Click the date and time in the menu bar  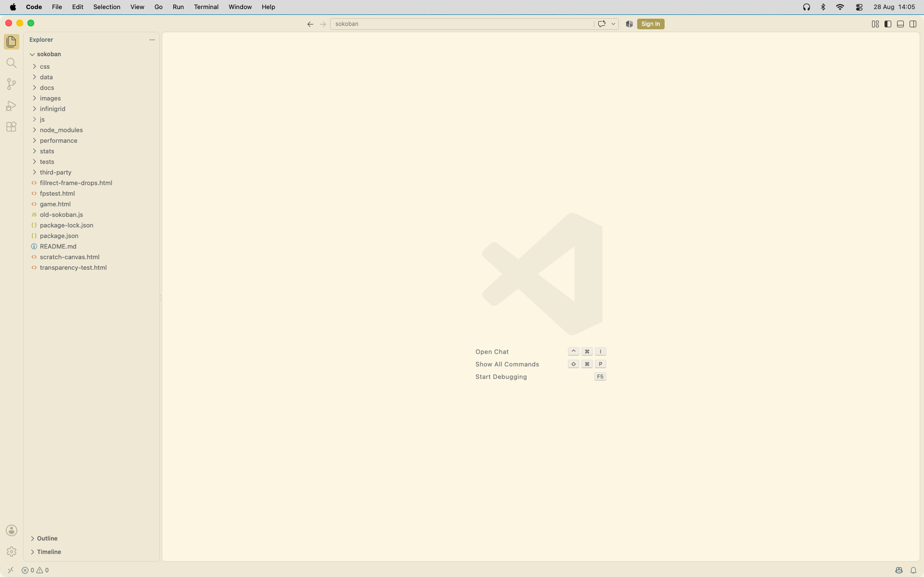point(894,7)
